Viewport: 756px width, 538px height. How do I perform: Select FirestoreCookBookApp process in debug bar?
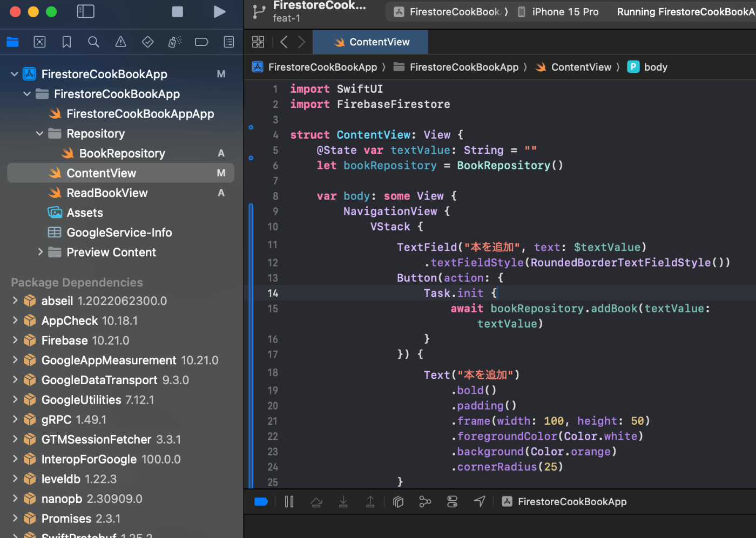(564, 502)
